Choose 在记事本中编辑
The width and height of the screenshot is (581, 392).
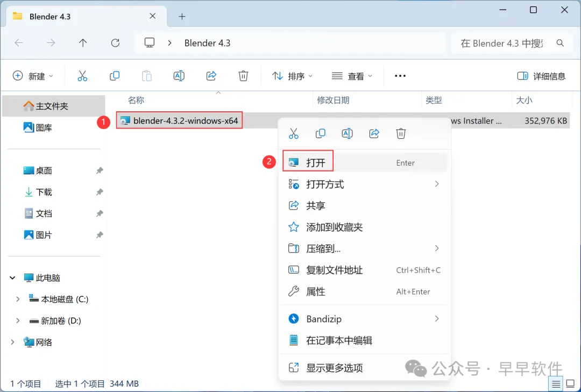(364, 340)
